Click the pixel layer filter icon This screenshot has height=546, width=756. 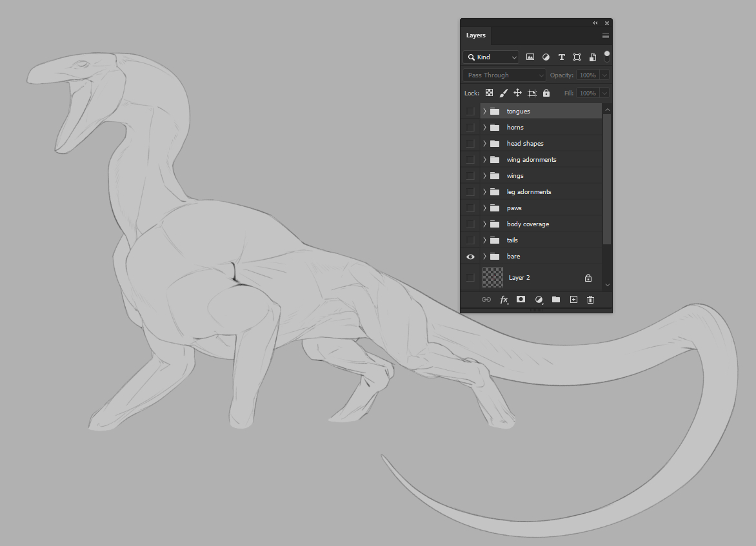(x=530, y=57)
